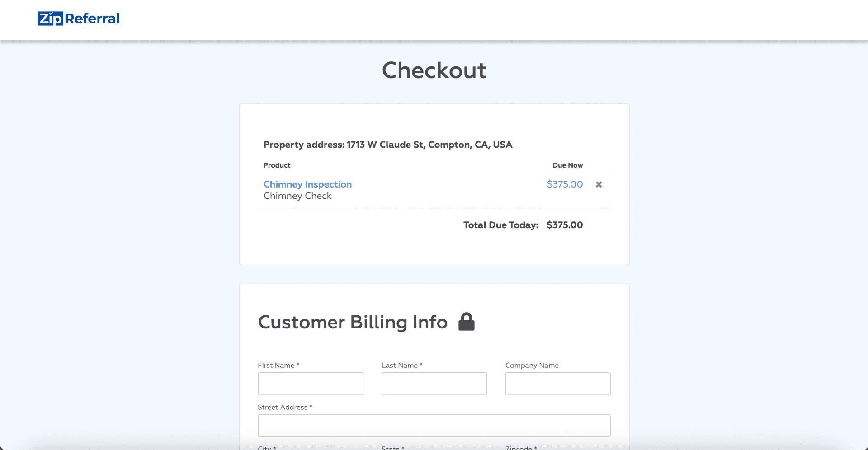Click into the Last Name field
Viewport: 868px width, 450px height.
click(x=434, y=384)
